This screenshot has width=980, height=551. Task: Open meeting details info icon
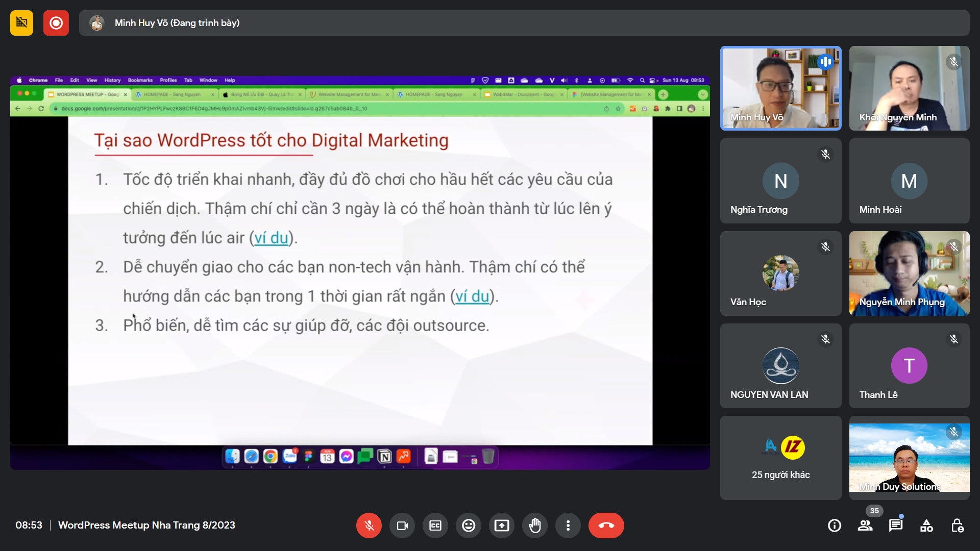[x=835, y=525]
